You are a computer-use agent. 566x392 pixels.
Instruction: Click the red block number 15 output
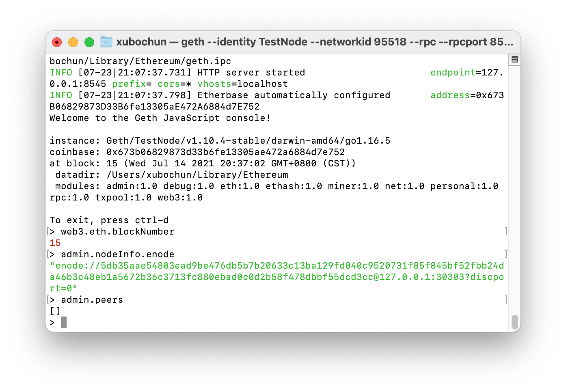(x=55, y=243)
